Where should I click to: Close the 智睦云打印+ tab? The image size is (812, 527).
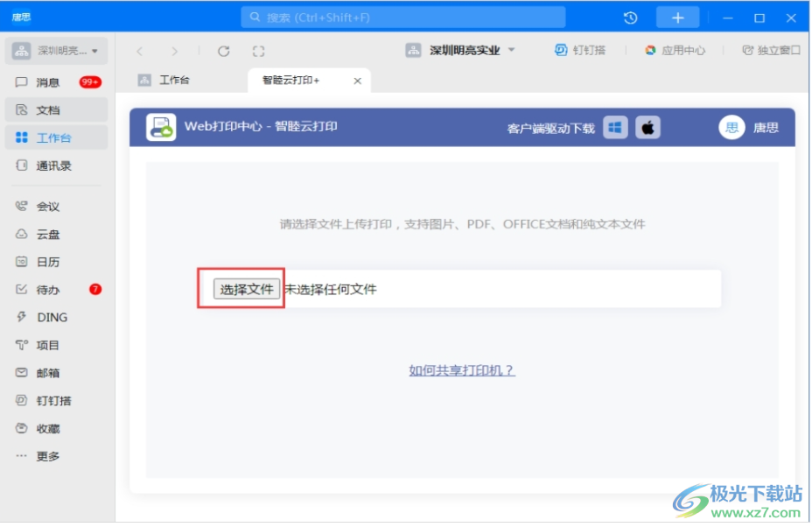pyautogui.click(x=357, y=81)
